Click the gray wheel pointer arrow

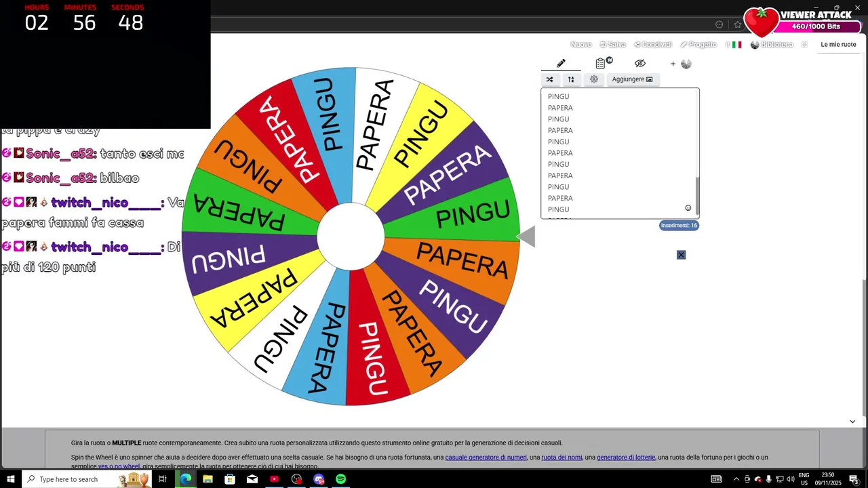tap(526, 237)
